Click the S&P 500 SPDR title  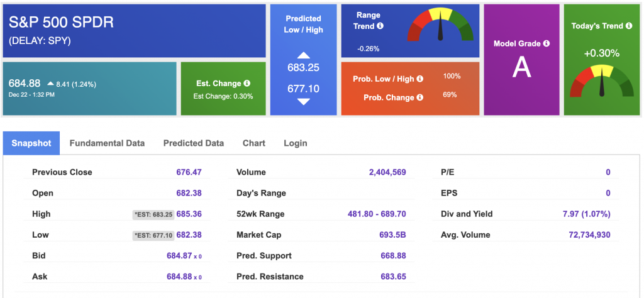[61, 23]
